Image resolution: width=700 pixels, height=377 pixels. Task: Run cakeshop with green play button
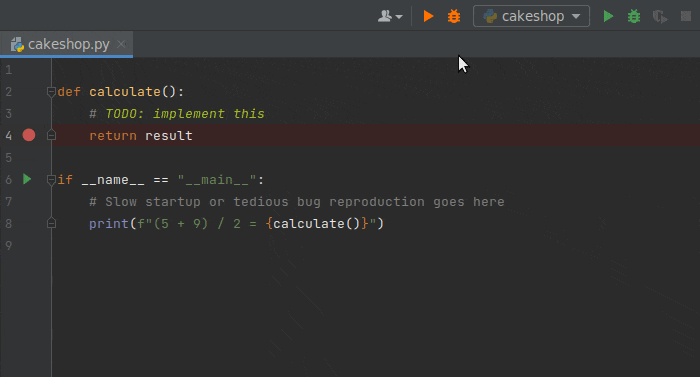tap(608, 17)
